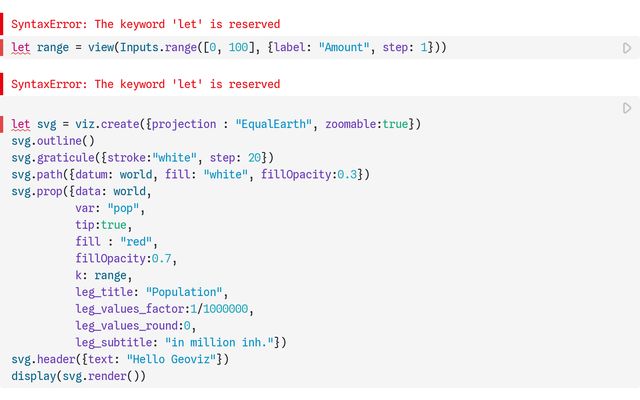Click on svg.outline() line
This screenshot has height=400, width=640.
click(53, 141)
